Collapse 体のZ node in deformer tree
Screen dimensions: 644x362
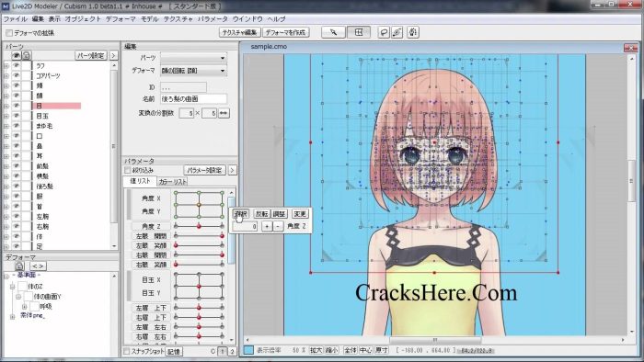click(12, 286)
